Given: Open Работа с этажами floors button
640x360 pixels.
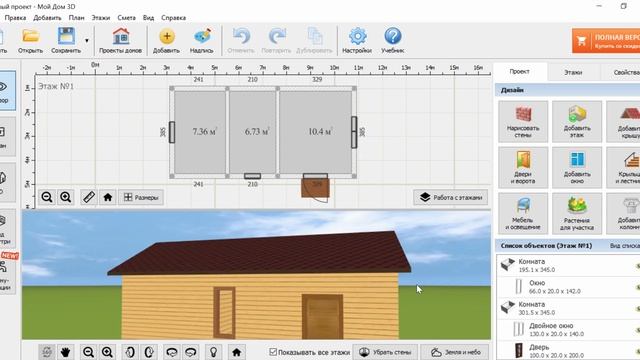Looking at the screenshot, I should 451,197.
